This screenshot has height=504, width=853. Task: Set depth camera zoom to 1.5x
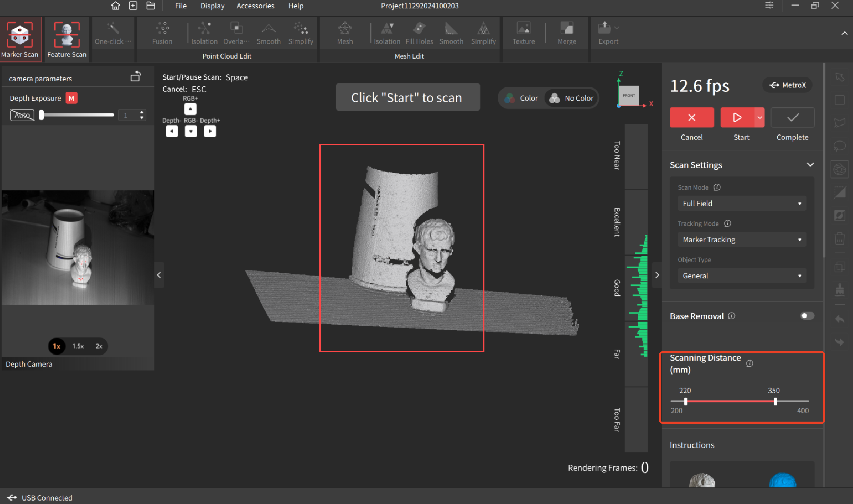click(x=78, y=346)
